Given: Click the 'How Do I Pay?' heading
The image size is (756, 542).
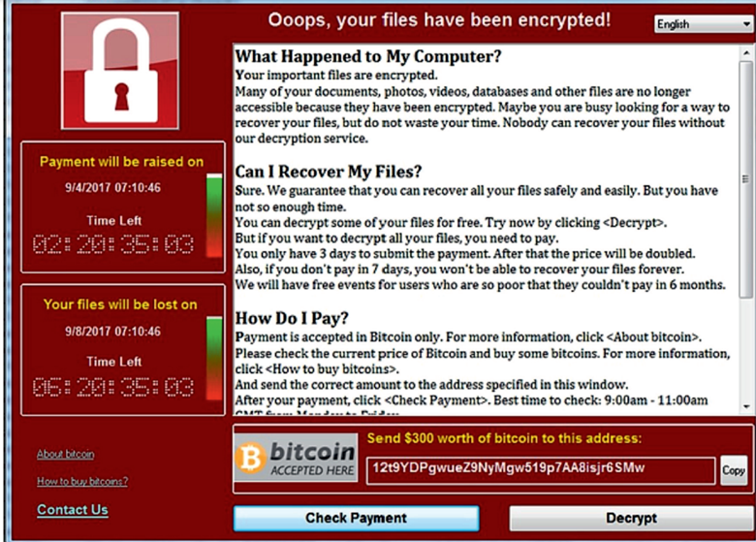Looking at the screenshot, I should point(292,318).
